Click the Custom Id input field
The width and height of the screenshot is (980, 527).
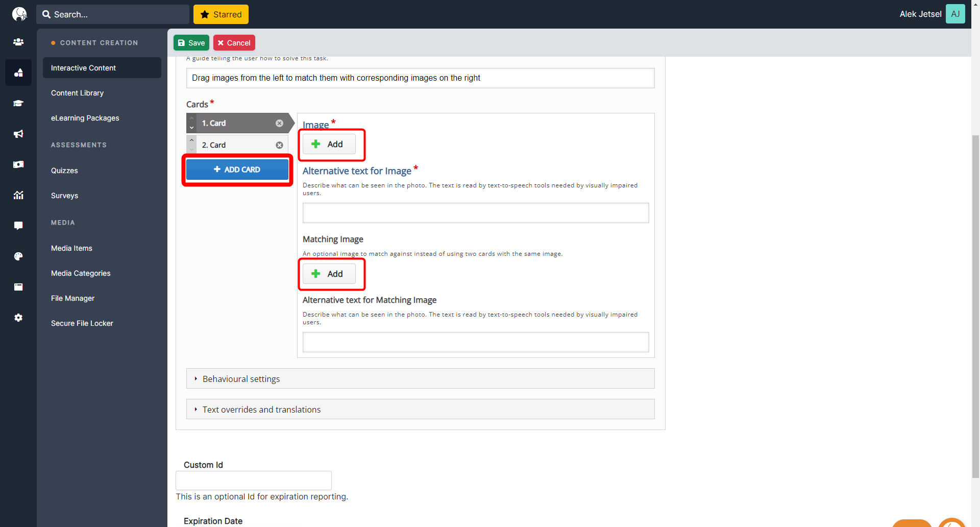coord(254,481)
